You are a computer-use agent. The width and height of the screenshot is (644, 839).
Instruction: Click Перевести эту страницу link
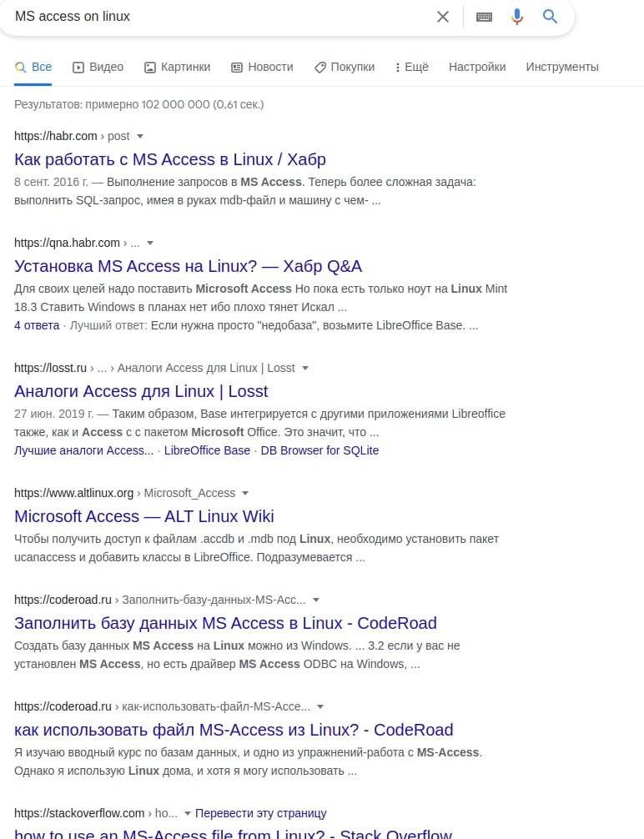coord(261,813)
